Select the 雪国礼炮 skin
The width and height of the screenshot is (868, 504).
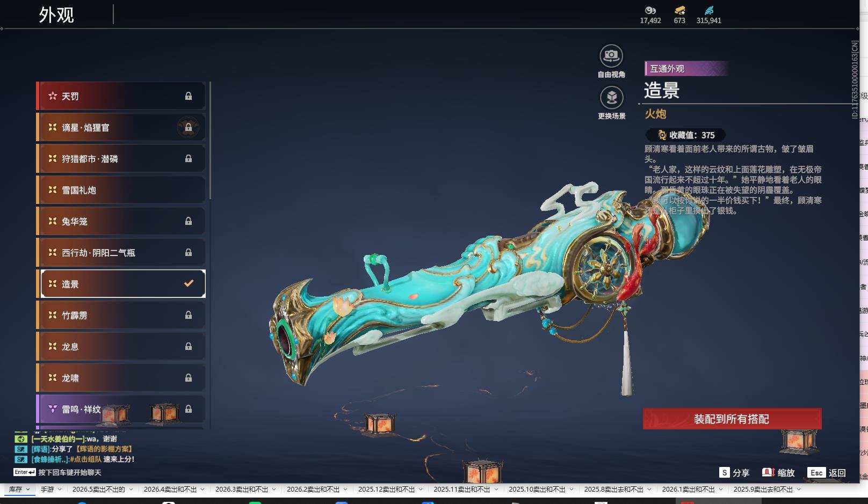(121, 190)
